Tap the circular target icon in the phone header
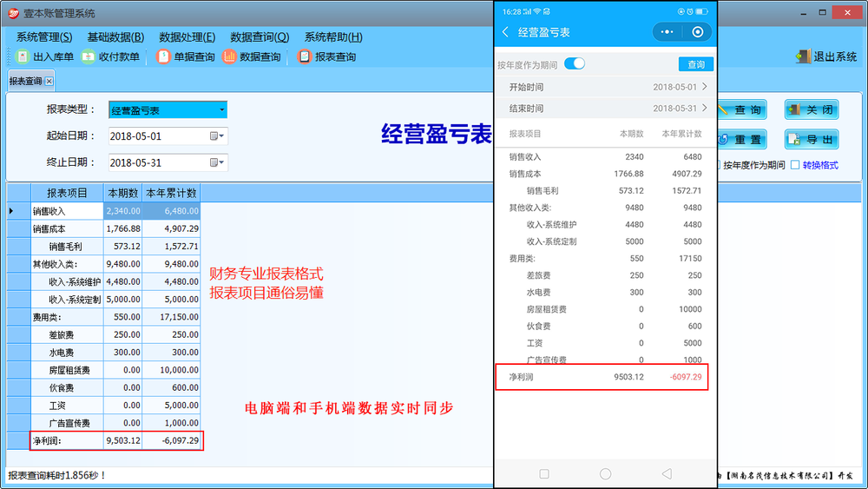The width and height of the screenshot is (868, 489). click(x=698, y=32)
